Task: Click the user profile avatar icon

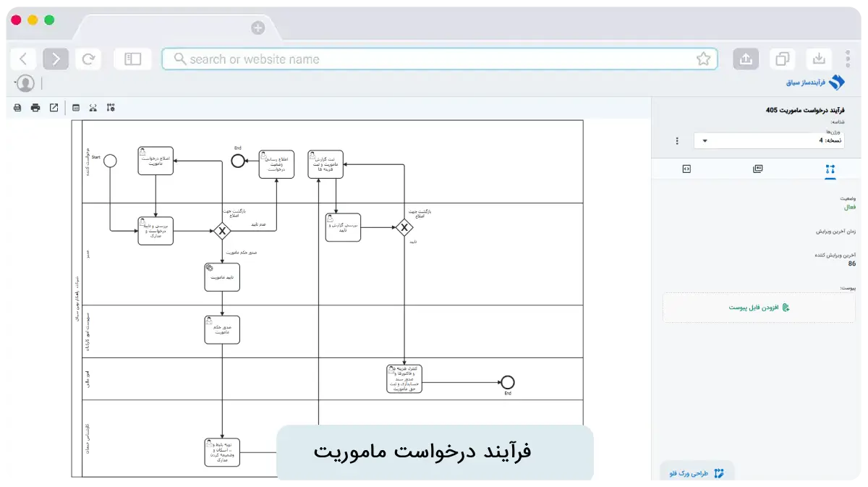Action: 25,83
